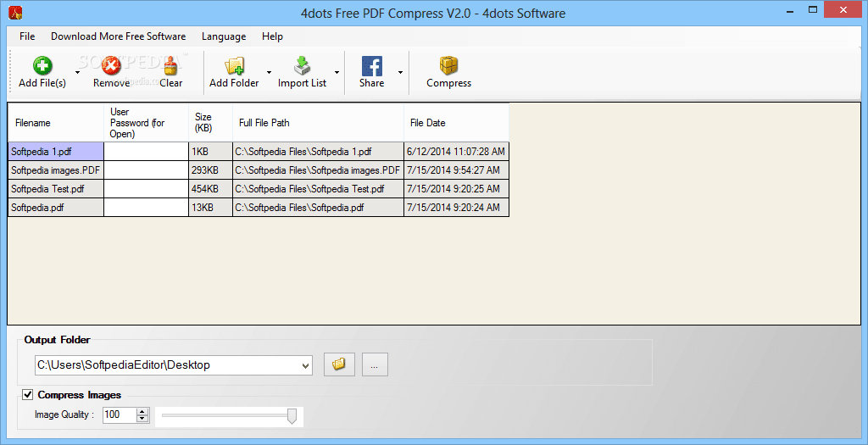
Task: Click the Import List icon
Action: tap(303, 66)
